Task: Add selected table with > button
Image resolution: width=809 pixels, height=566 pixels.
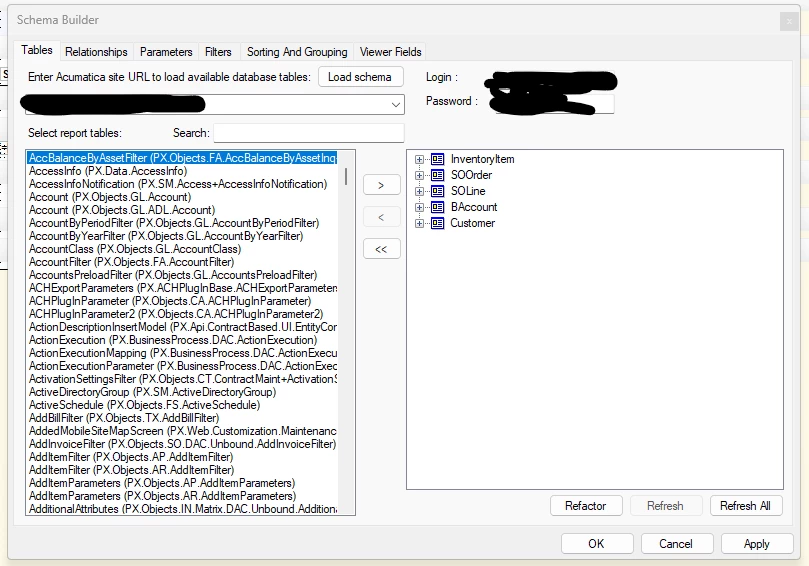Action: (x=381, y=185)
